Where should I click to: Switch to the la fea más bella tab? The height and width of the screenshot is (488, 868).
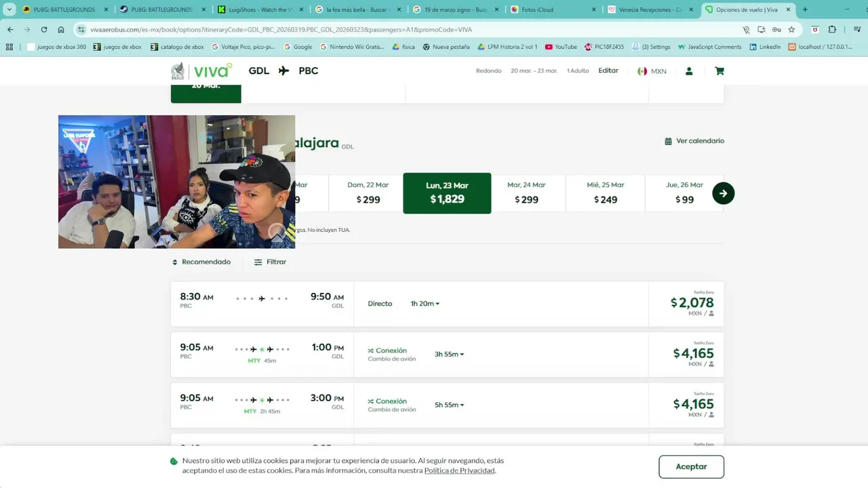tap(359, 9)
